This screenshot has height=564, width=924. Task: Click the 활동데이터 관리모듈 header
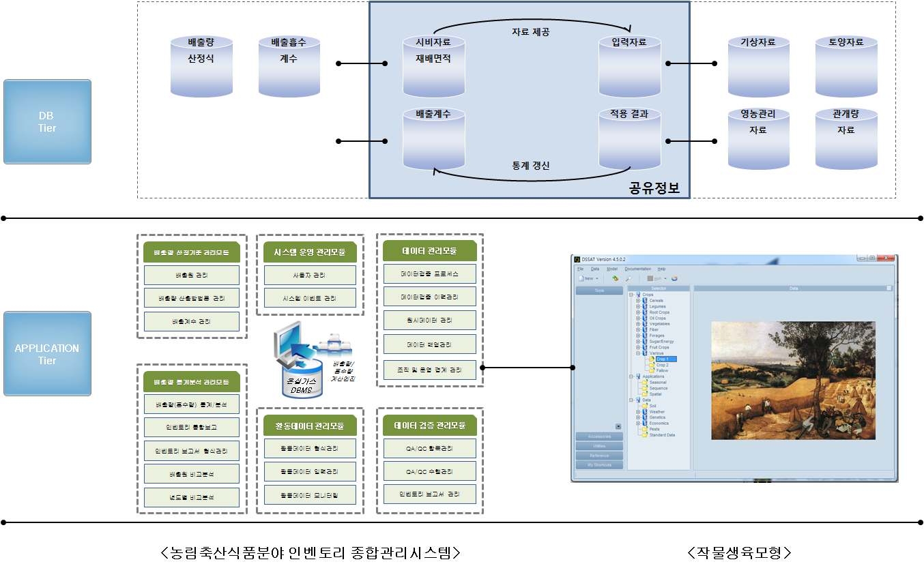point(309,426)
